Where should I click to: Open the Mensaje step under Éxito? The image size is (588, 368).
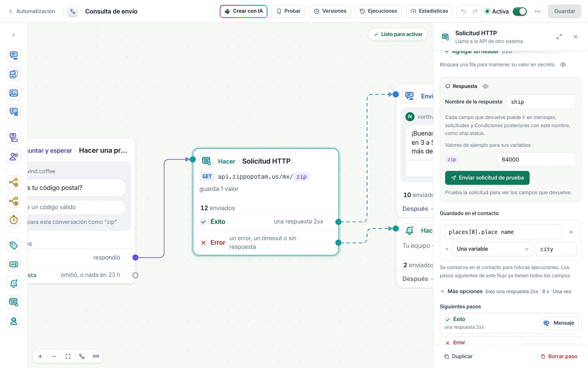click(559, 323)
